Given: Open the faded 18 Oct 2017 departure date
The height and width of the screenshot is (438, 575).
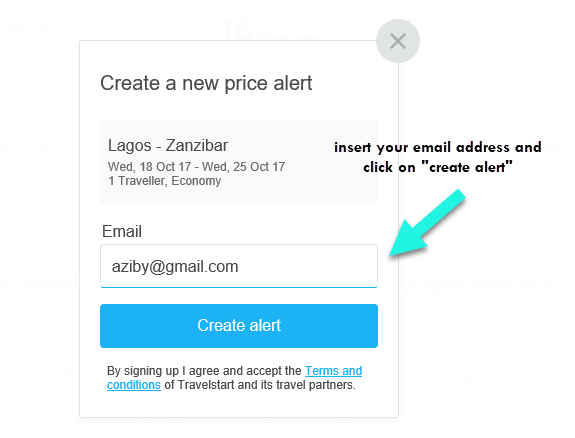Looking at the screenshot, I should coord(266,29).
